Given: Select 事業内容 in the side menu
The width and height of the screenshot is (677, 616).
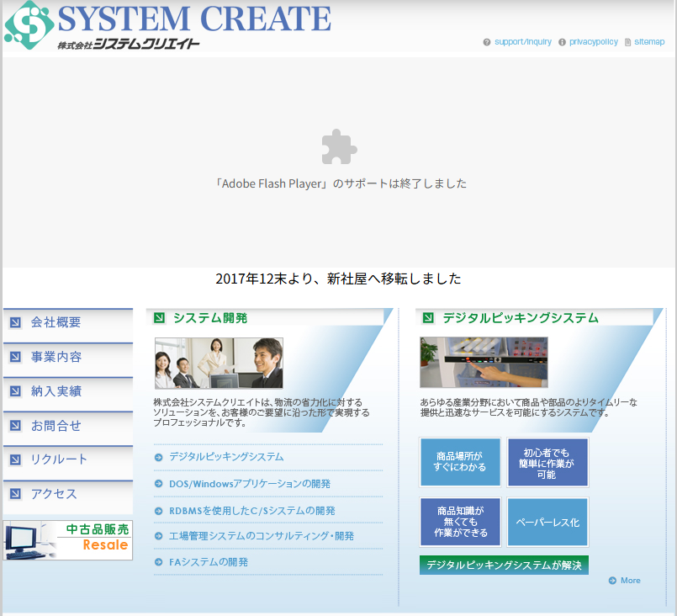Looking at the screenshot, I should point(67,357).
